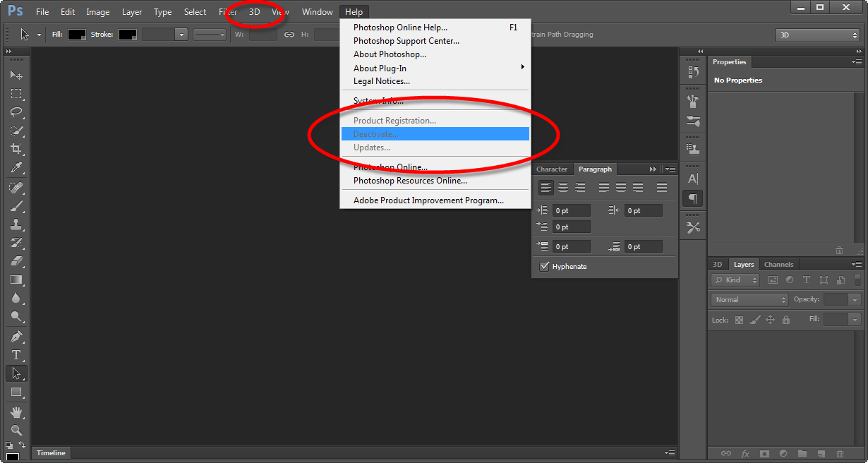Select the Brush tool
This screenshot has width=868, height=463.
(16, 206)
